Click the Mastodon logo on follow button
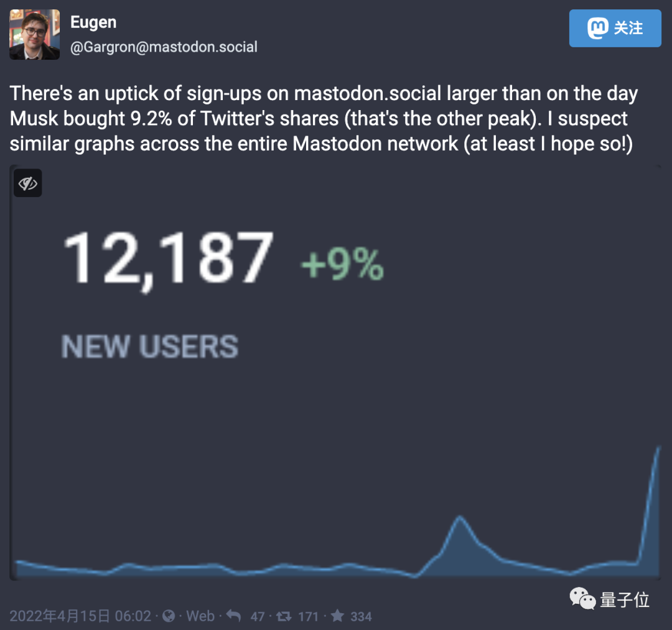672x630 pixels. point(599,29)
